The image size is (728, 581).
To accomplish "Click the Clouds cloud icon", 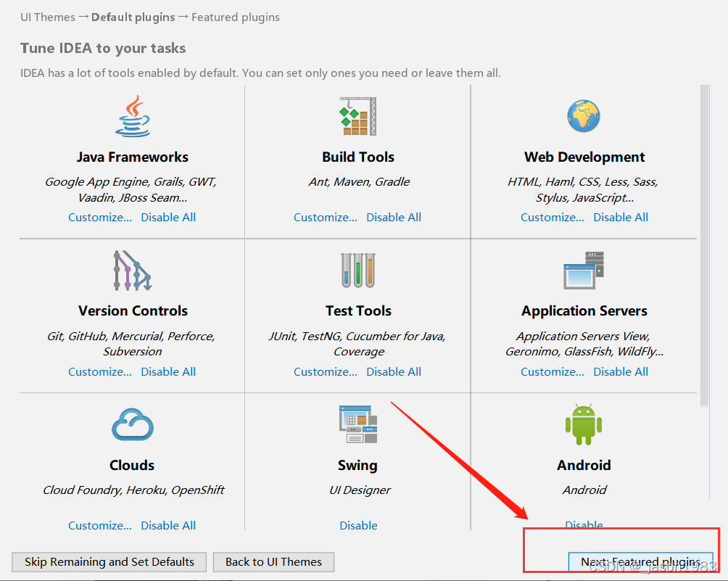I will tap(132, 424).
